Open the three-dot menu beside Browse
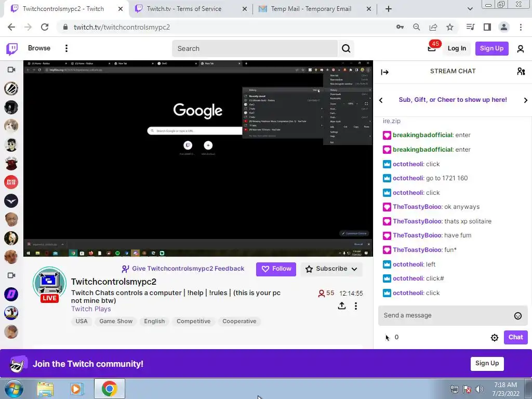 pos(66,48)
